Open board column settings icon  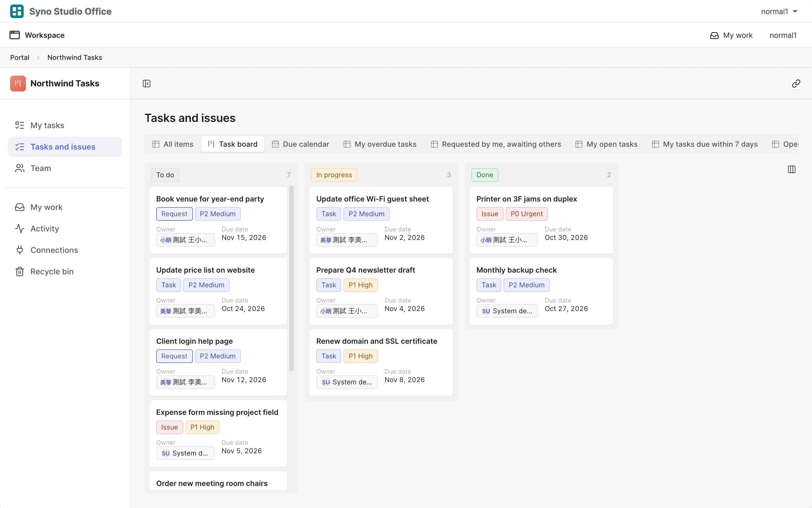[791, 169]
